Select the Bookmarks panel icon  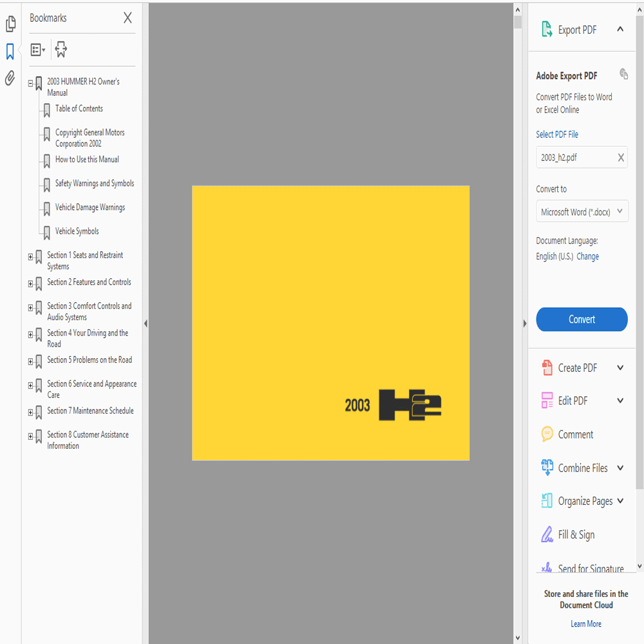[10, 52]
